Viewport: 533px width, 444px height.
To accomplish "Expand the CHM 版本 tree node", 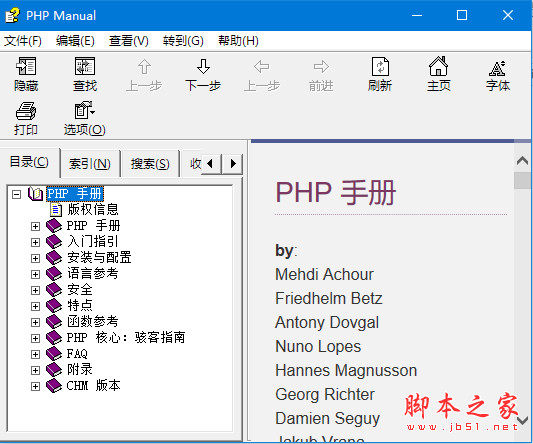I will (35, 387).
